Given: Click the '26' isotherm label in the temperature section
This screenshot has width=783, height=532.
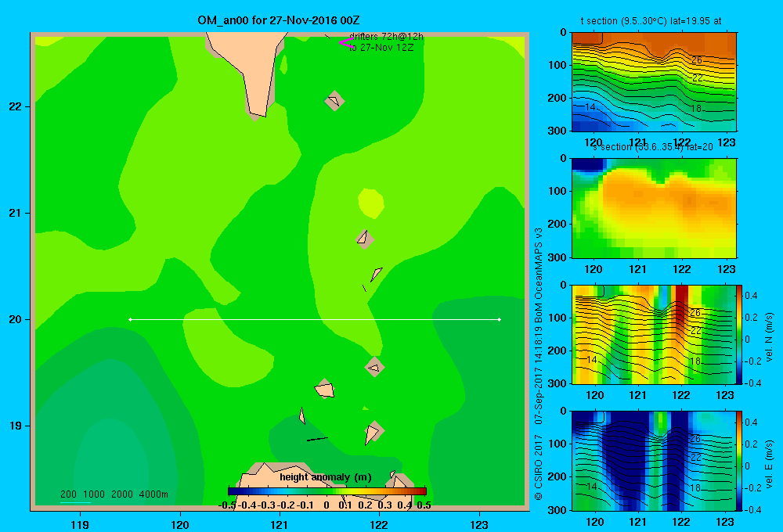Looking at the screenshot, I should (x=697, y=60).
